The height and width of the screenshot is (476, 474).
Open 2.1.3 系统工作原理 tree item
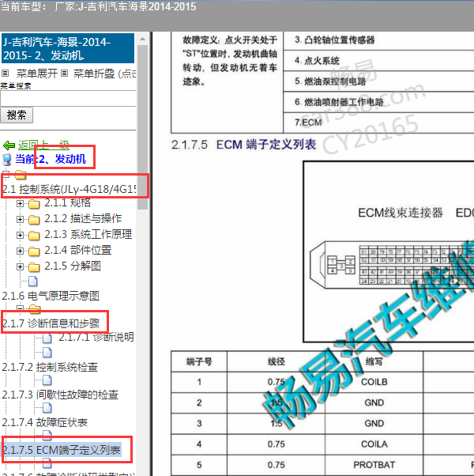coord(88,234)
